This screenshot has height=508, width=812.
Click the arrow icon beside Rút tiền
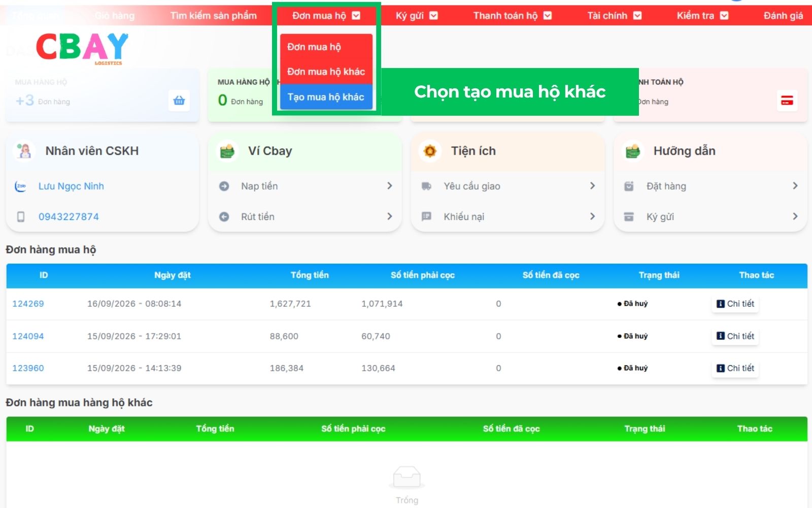tap(224, 217)
